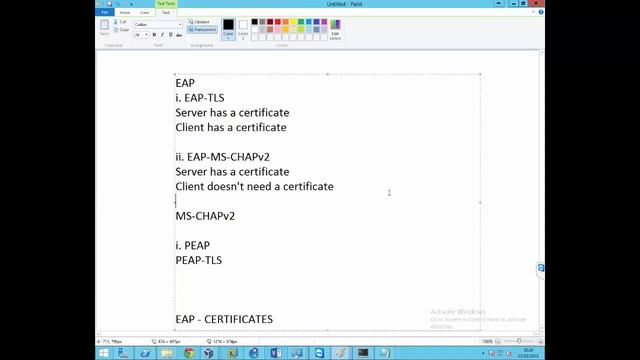Click the standalone 'MS-CHAPv2' line
640x360 pixels.
pos(205,216)
